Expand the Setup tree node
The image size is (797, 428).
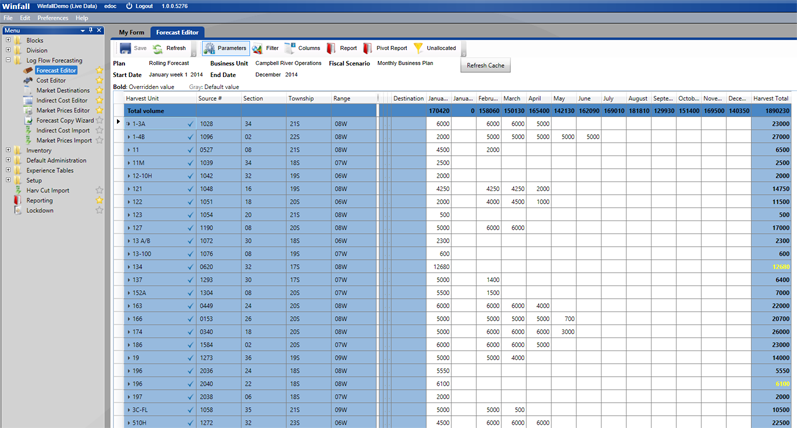[8, 180]
